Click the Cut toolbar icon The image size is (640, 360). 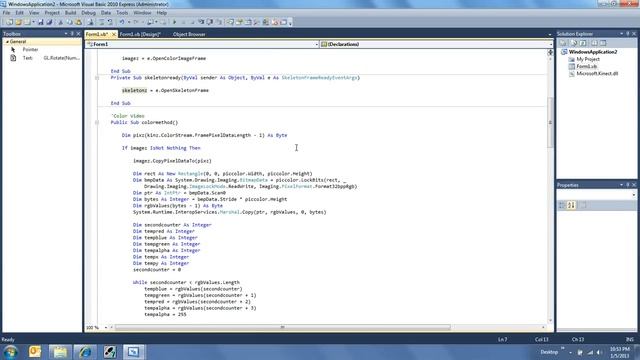pos(60,22)
